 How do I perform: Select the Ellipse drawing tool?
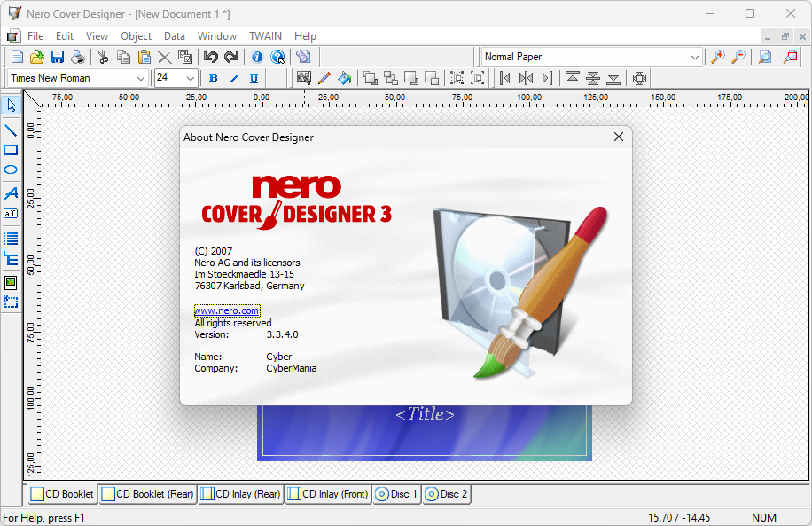coord(11,170)
